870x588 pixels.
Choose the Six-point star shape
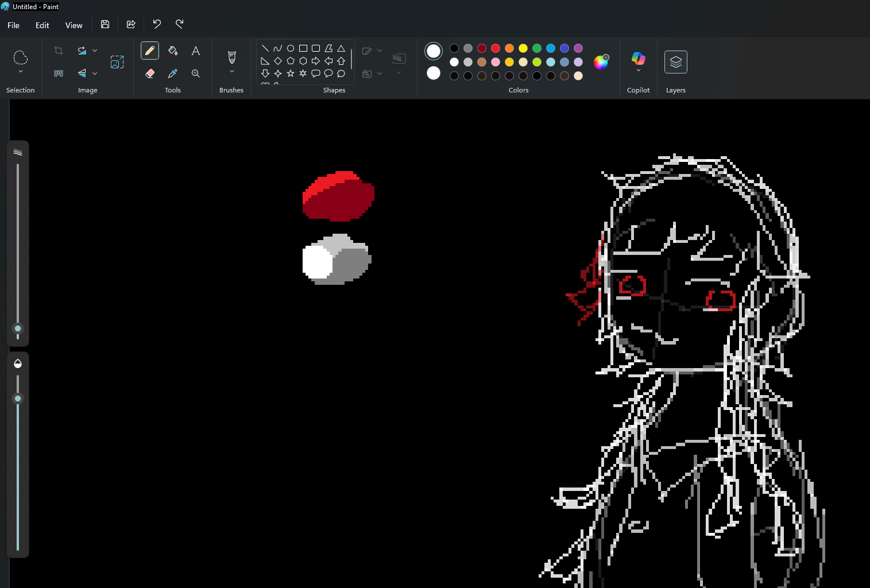303,73
